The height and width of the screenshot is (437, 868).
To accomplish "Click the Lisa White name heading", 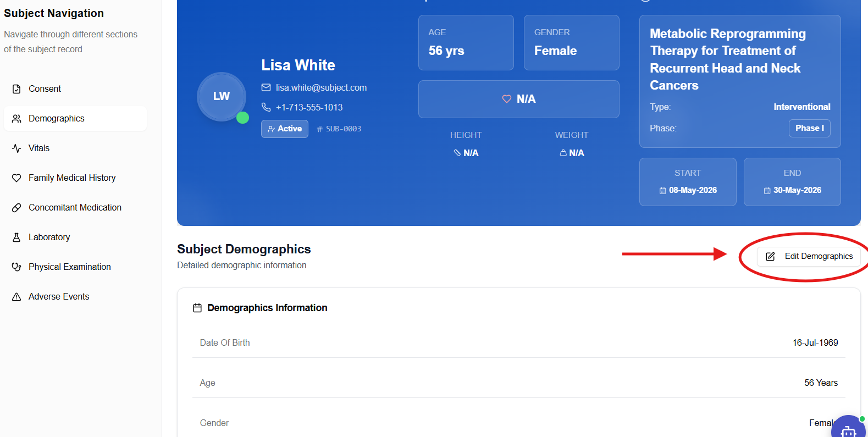I will 298,65.
